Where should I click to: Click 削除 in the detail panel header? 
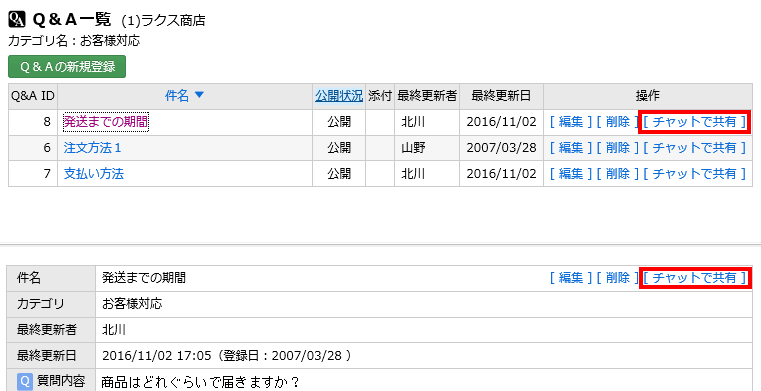tap(617, 277)
